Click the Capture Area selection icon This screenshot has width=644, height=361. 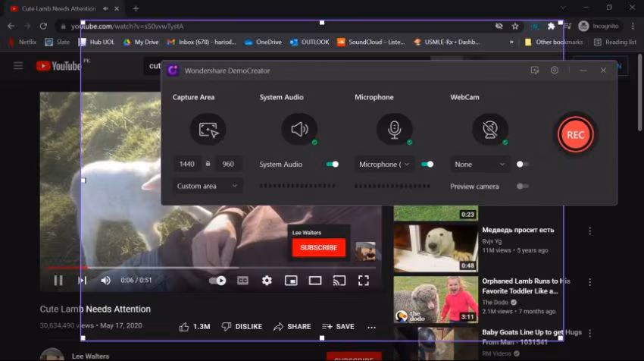[x=208, y=130]
